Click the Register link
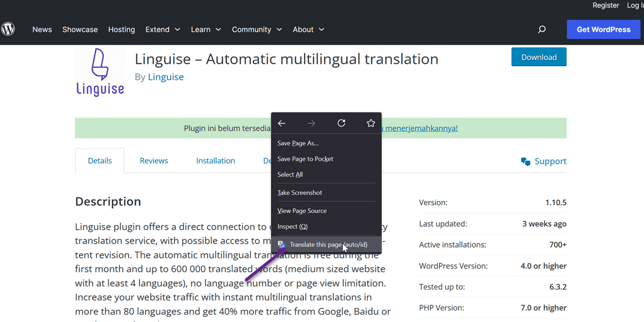The height and width of the screenshot is (322, 644). (x=606, y=5)
